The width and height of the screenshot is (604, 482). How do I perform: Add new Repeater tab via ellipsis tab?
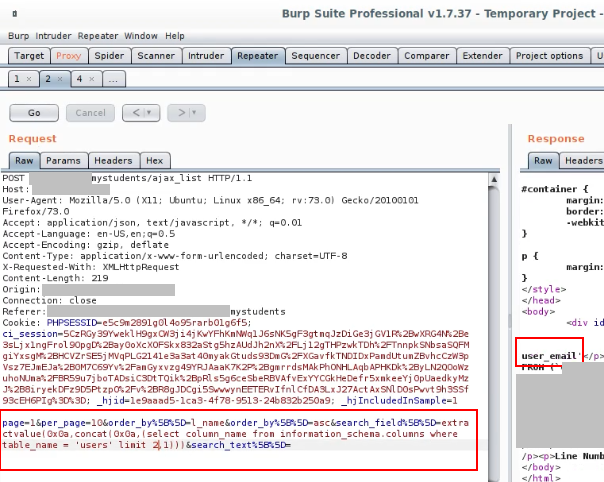tap(113, 79)
